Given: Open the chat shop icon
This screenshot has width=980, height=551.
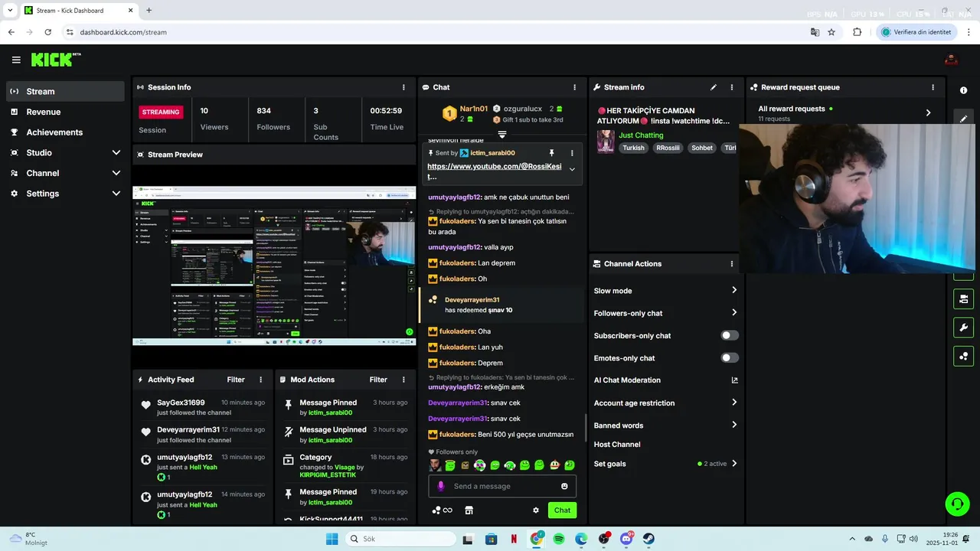Looking at the screenshot, I should coord(469,510).
